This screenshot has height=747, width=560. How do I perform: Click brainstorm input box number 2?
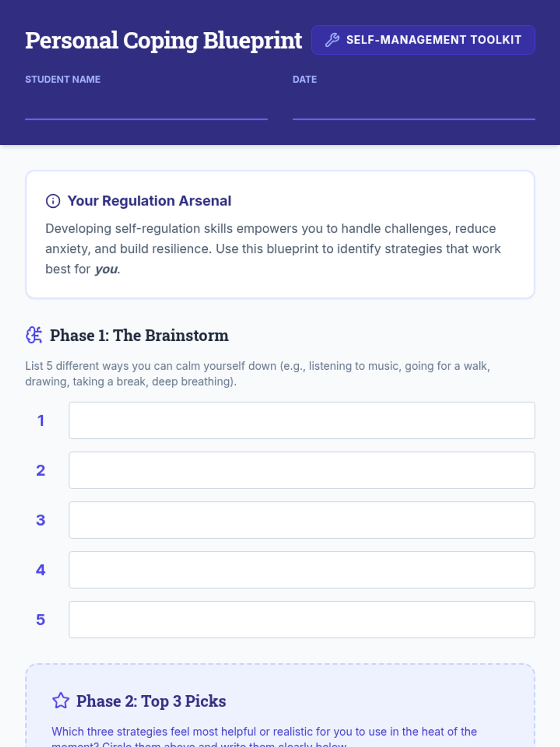pyautogui.click(x=301, y=470)
